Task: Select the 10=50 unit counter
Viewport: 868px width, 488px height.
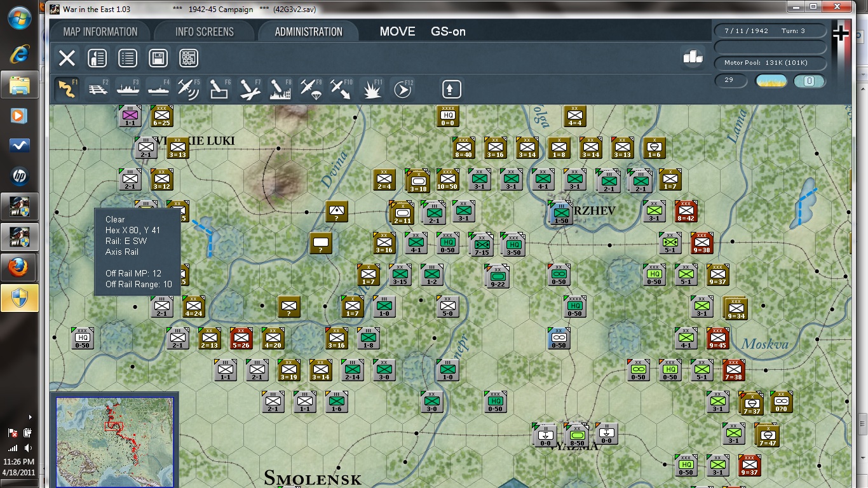Action: (447, 180)
